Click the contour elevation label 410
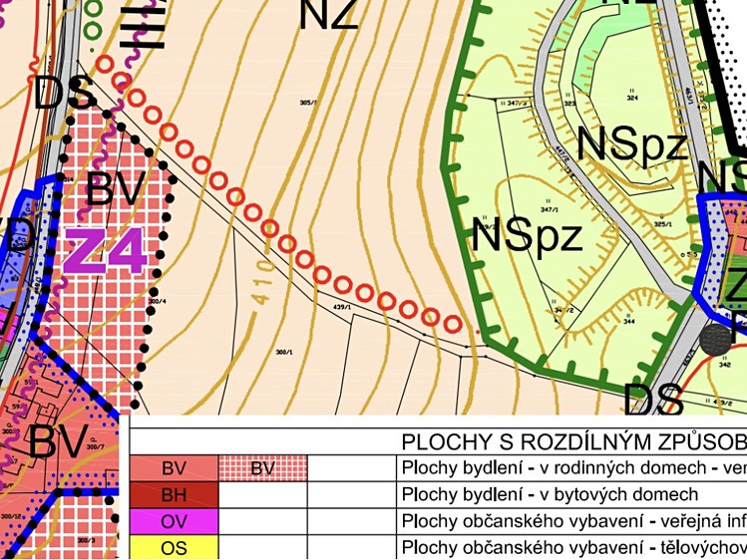 point(262,281)
